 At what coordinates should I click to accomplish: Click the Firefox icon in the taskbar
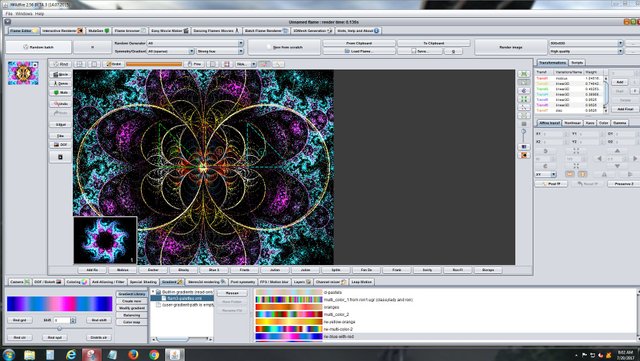[133, 354]
